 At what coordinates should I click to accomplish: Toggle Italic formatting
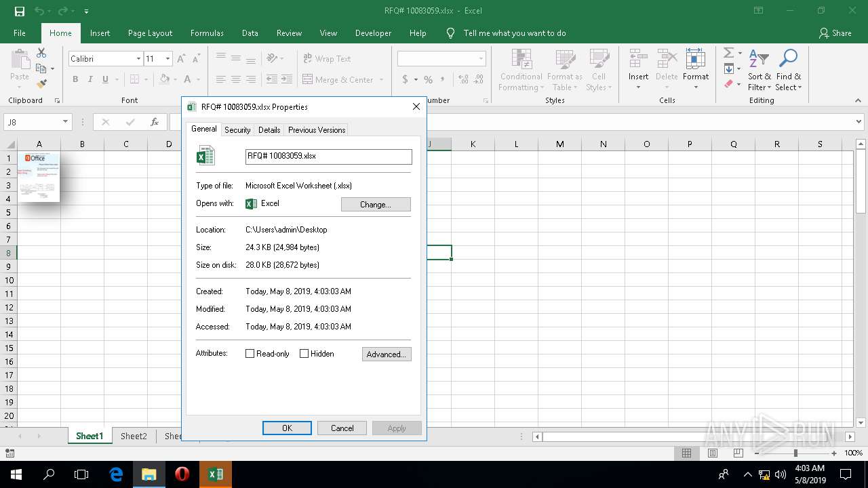(90, 79)
